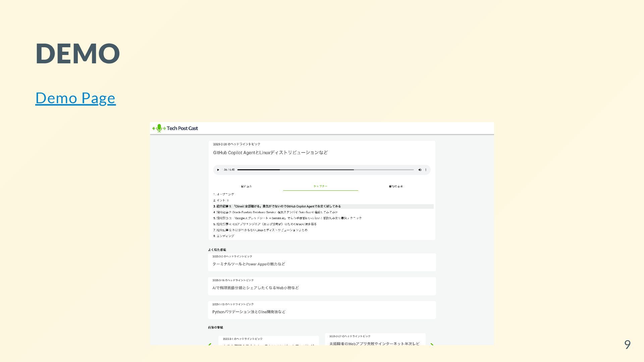Mute audio with the speaker icon
Screen dimensions: 644x362
click(x=420, y=170)
